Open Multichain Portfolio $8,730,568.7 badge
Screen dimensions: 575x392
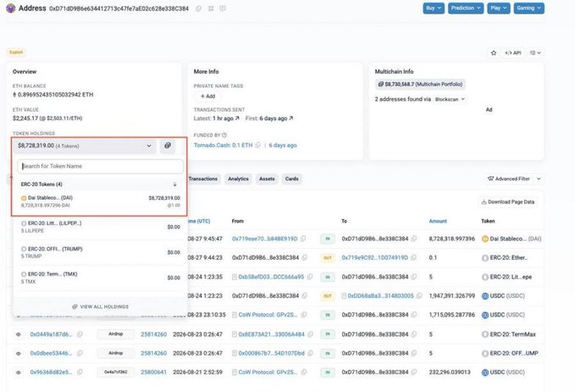[420, 85]
